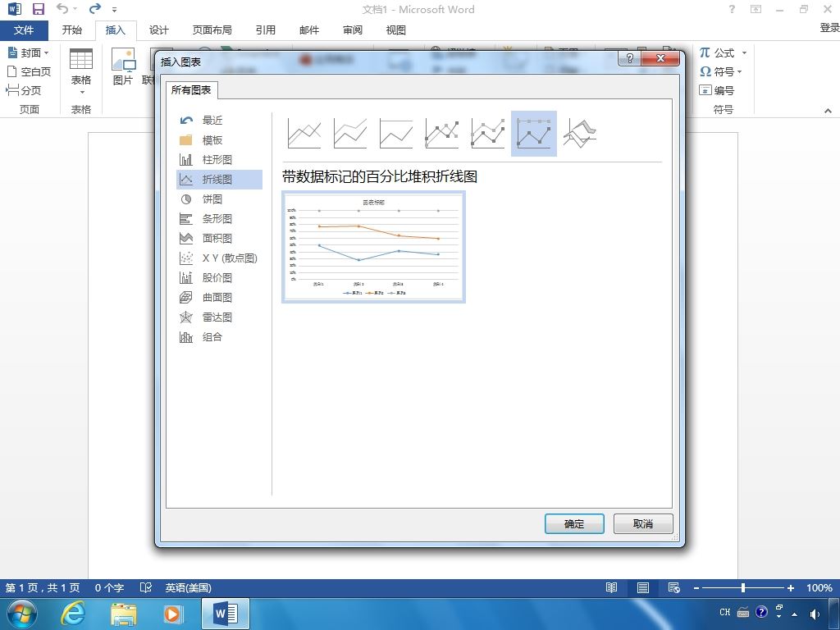Save document via quick access save icon
840x630 pixels.
(x=39, y=9)
